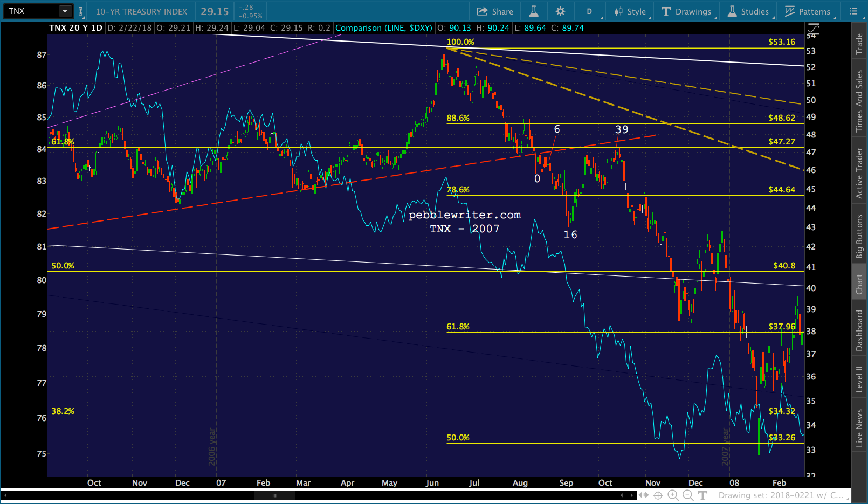Click the $40.8 Fibonacci price label
Image resolution: width=868 pixels, height=504 pixels.
(x=784, y=266)
